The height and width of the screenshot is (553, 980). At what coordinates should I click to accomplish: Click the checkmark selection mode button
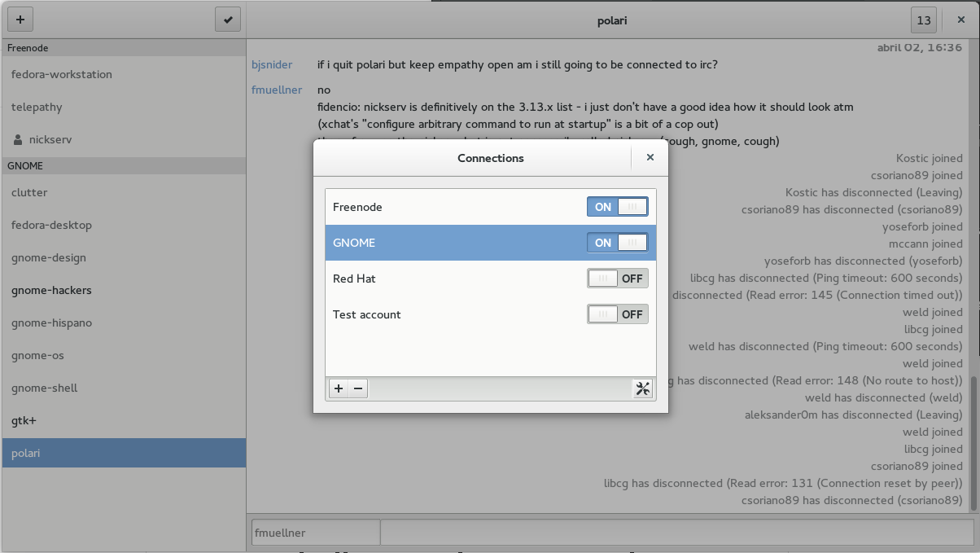(x=228, y=20)
